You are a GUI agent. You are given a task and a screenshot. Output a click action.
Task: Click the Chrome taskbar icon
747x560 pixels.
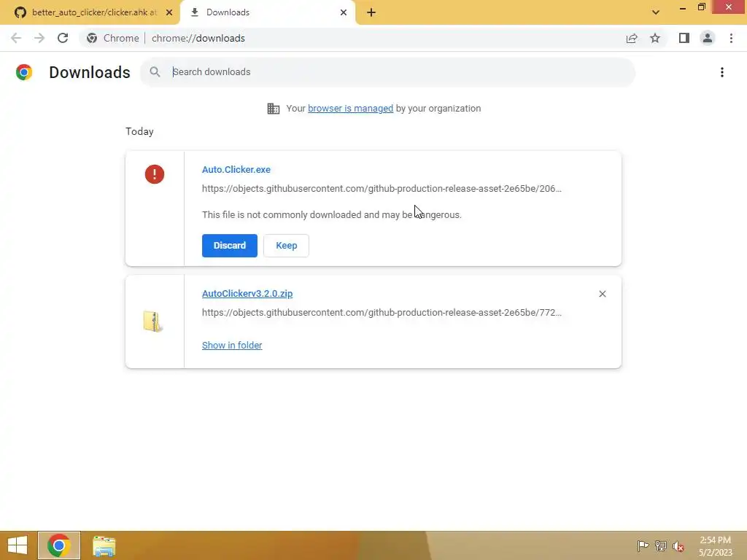pos(59,545)
